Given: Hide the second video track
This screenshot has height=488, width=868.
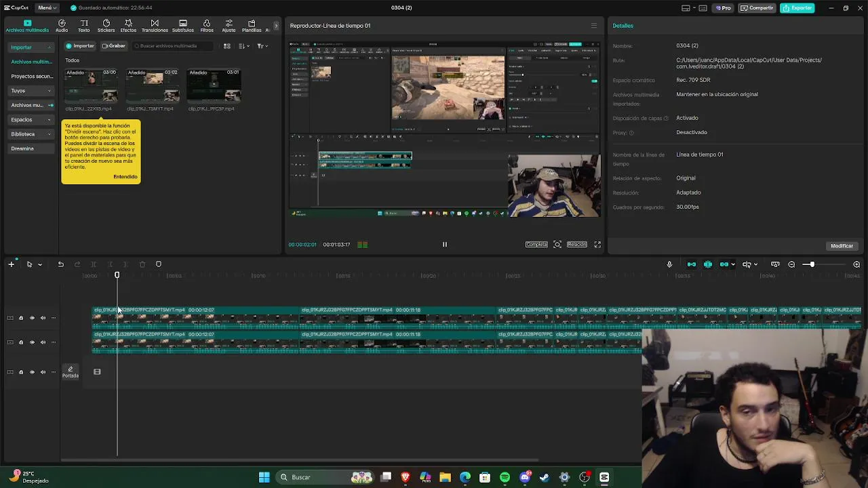Looking at the screenshot, I should [x=32, y=342].
